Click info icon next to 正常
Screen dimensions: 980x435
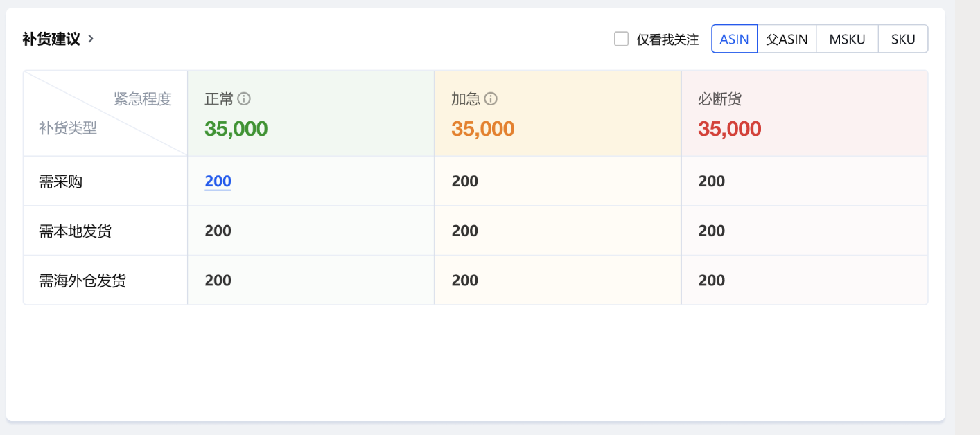pyautogui.click(x=244, y=99)
